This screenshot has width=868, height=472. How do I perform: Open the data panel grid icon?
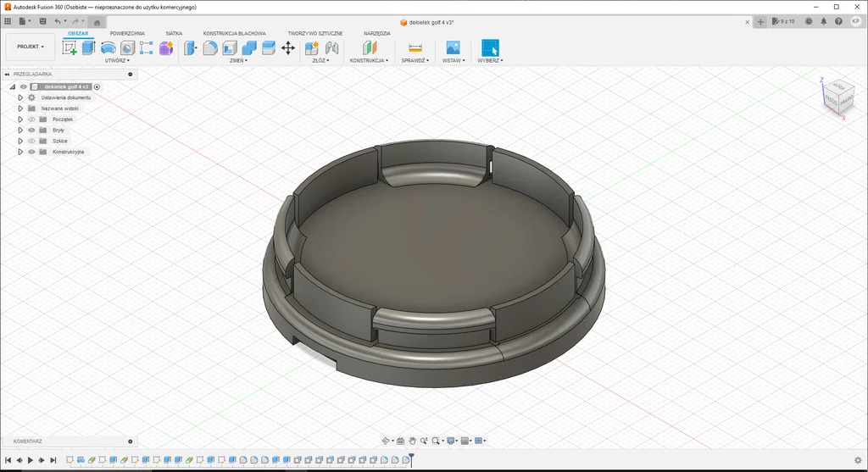[8, 21]
